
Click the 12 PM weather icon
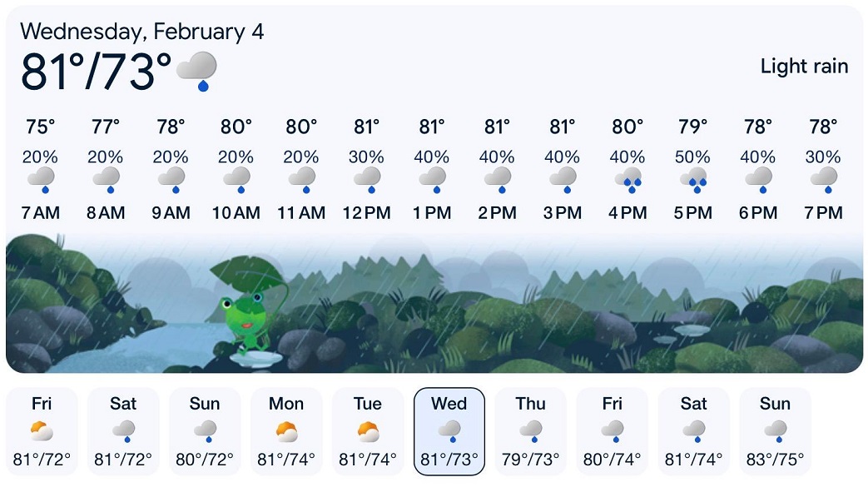[367, 179]
